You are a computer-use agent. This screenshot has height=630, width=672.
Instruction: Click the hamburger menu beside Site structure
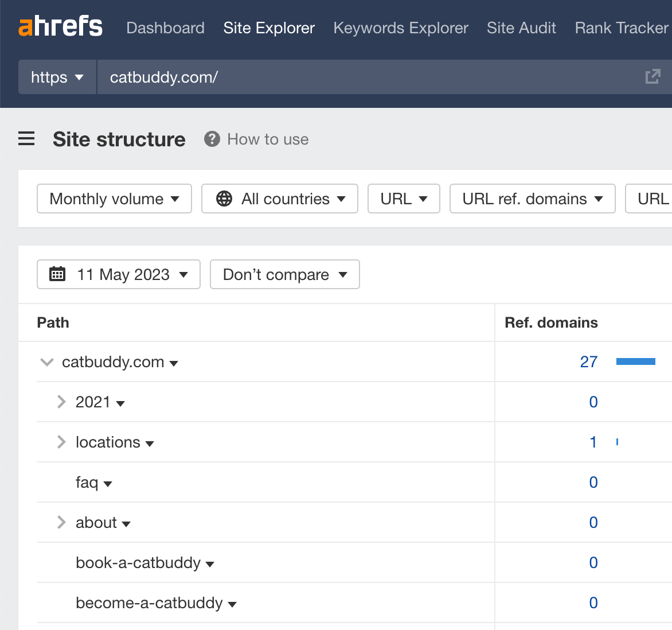[26, 139]
